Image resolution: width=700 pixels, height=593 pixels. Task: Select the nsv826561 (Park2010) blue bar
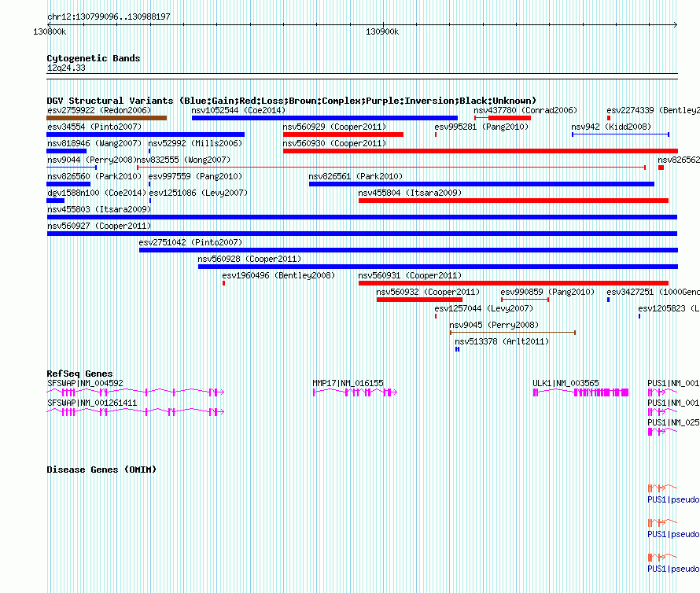pyautogui.click(x=481, y=184)
